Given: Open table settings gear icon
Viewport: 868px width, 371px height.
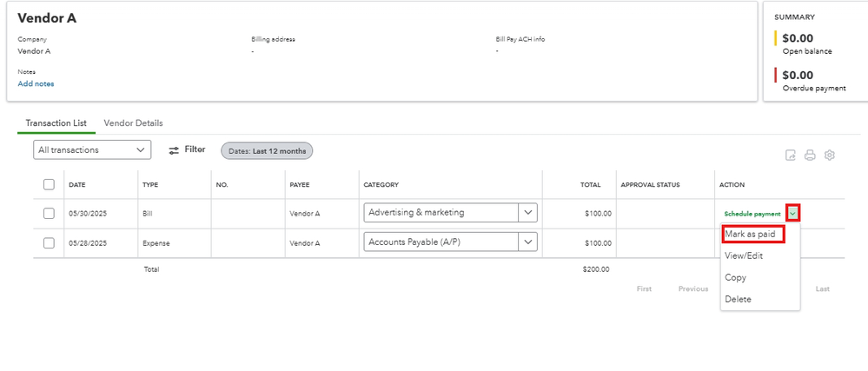Looking at the screenshot, I should coord(830,156).
